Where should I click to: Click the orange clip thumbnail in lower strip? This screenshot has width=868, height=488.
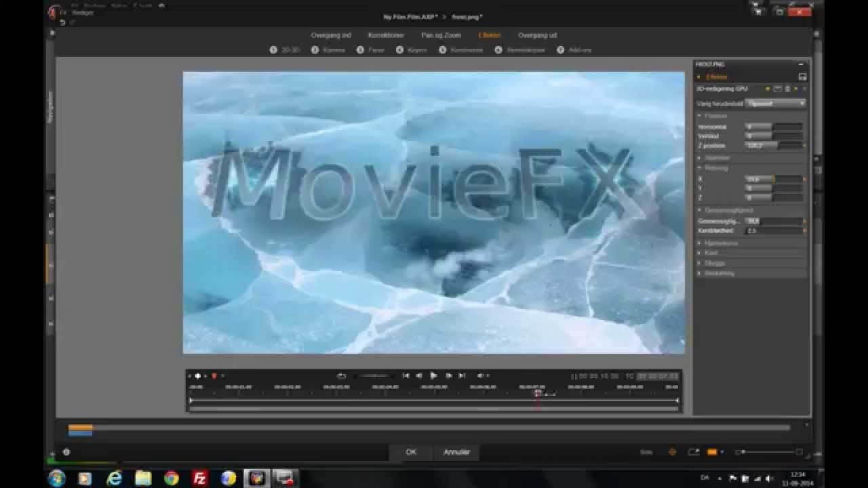[80, 428]
